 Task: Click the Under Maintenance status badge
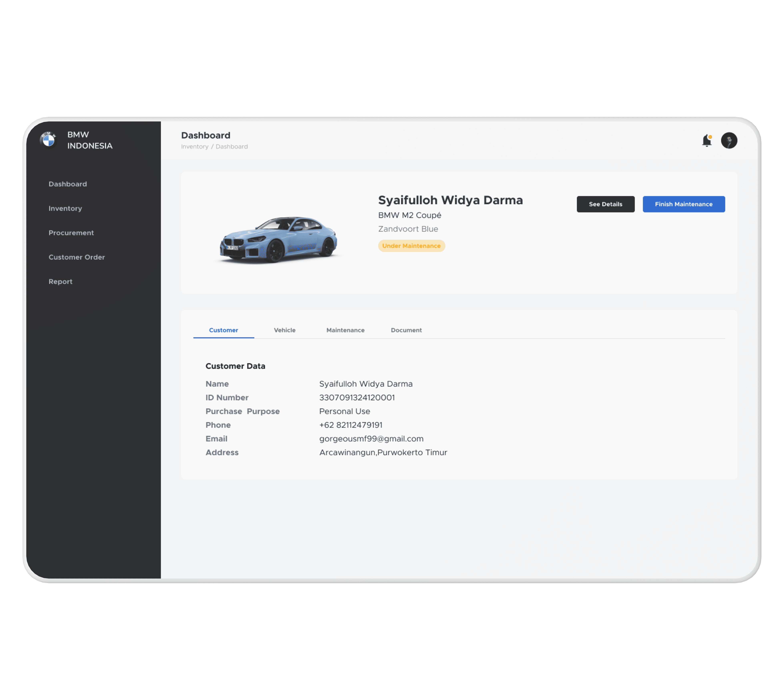coord(411,246)
